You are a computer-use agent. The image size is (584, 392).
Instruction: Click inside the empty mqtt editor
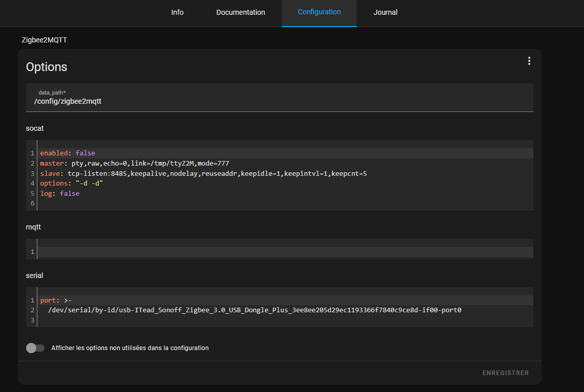[205, 251]
